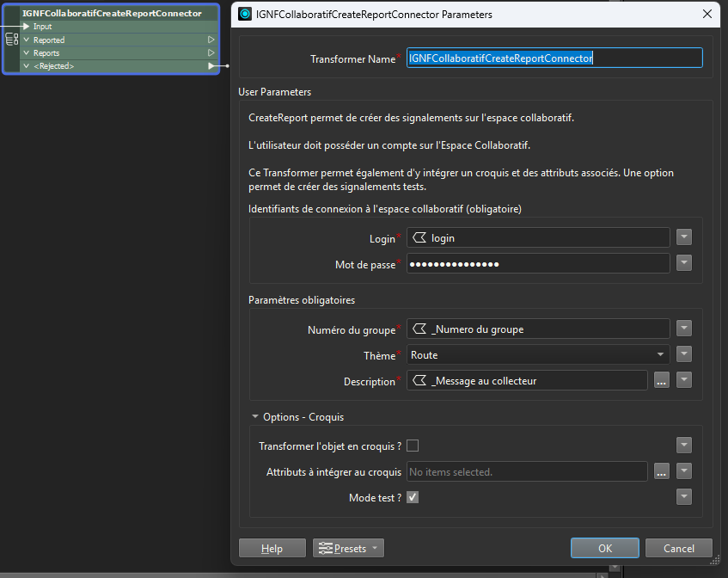Expand the Reports port attributes chevron
Image resolution: width=728 pixels, height=578 pixels.
pos(27,53)
